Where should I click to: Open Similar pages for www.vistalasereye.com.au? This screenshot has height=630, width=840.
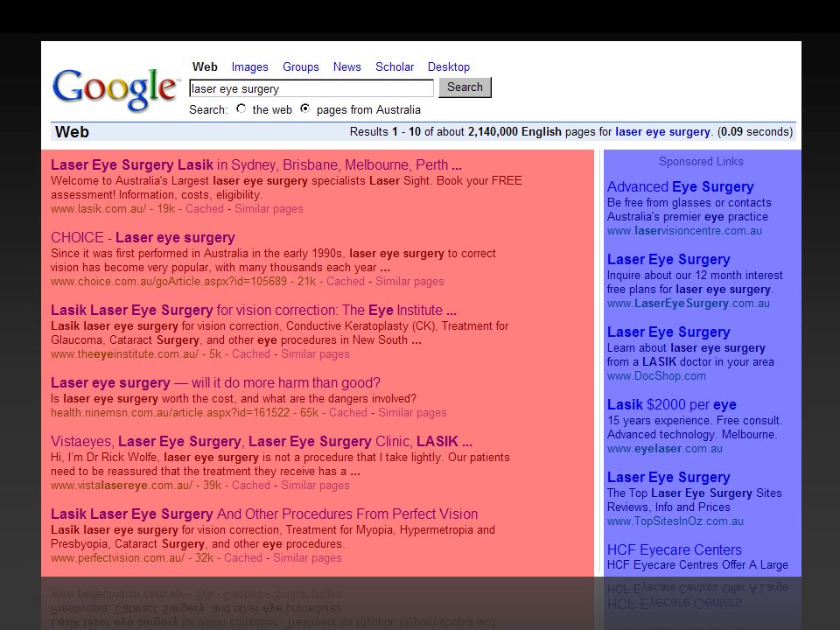pyautogui.click(x=315, y=486)
